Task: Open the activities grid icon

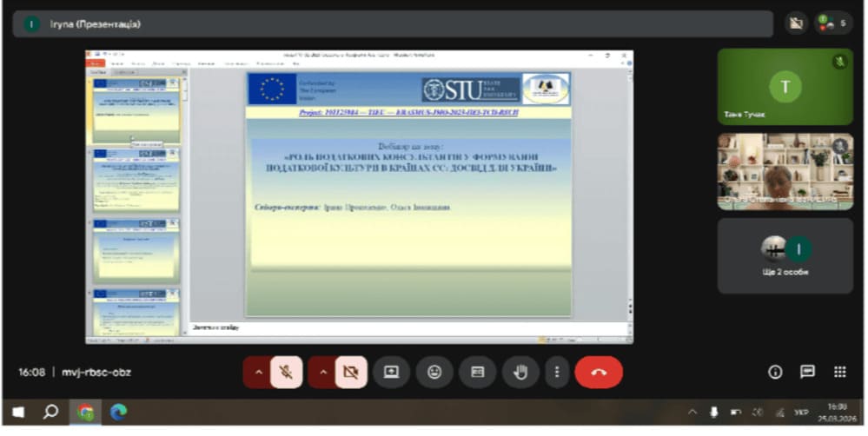Action: 840,372
